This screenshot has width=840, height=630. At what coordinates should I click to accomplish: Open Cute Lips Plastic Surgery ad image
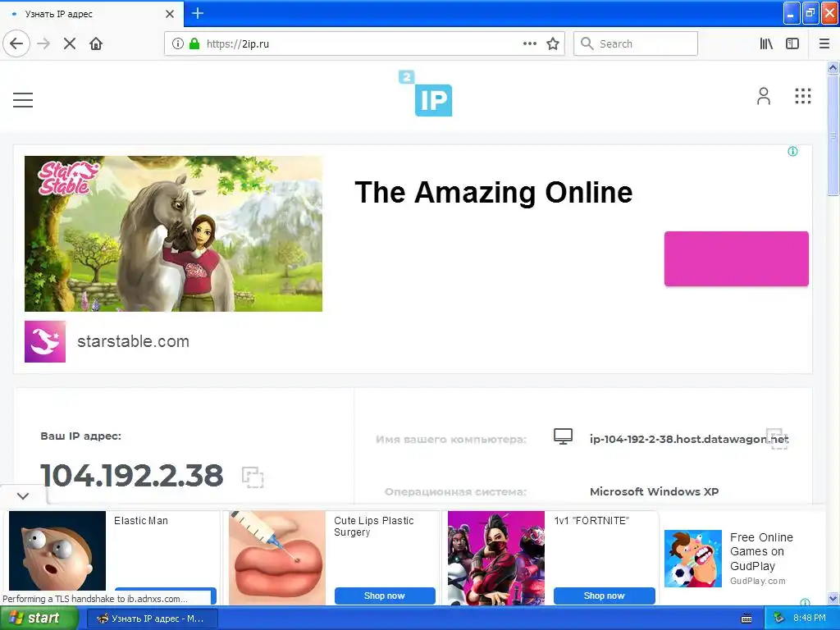click(277, 558)
